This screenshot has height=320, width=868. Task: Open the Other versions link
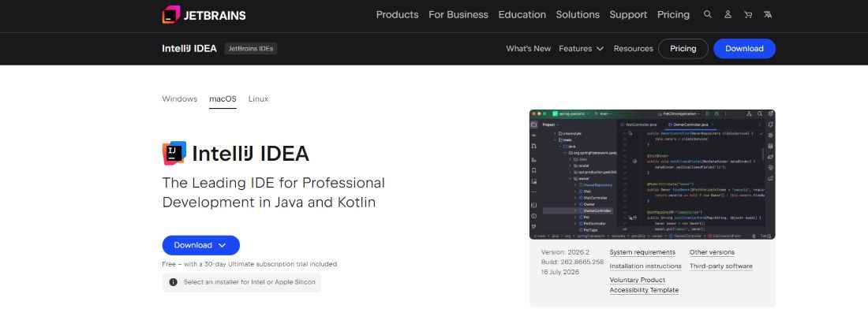point(712,252)
